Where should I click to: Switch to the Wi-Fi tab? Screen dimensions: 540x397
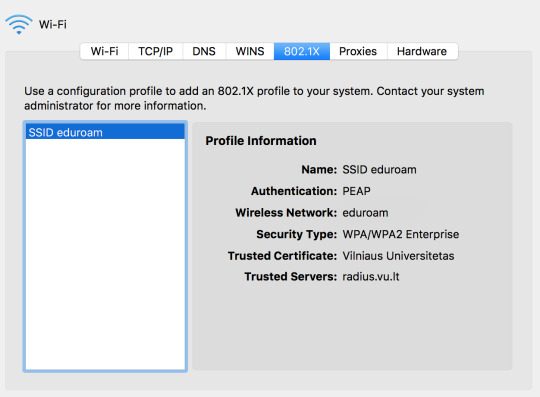tap(104, 51)
